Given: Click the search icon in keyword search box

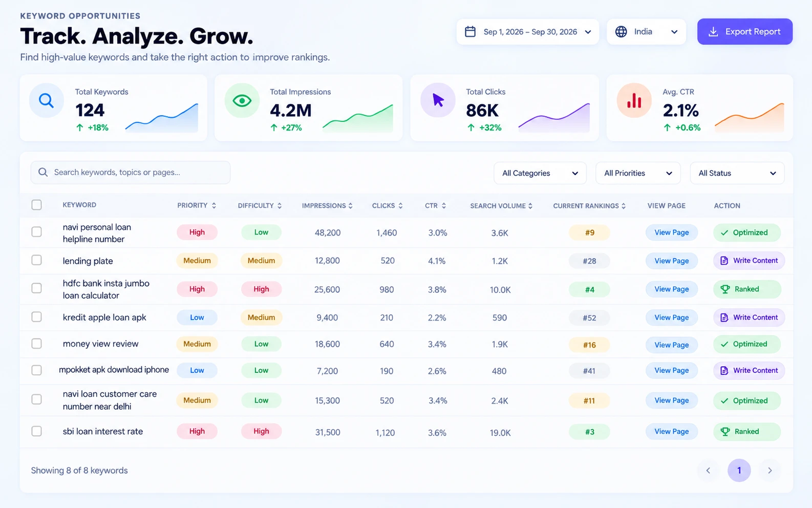Looking at the screenshot, I should pos(43,173).
